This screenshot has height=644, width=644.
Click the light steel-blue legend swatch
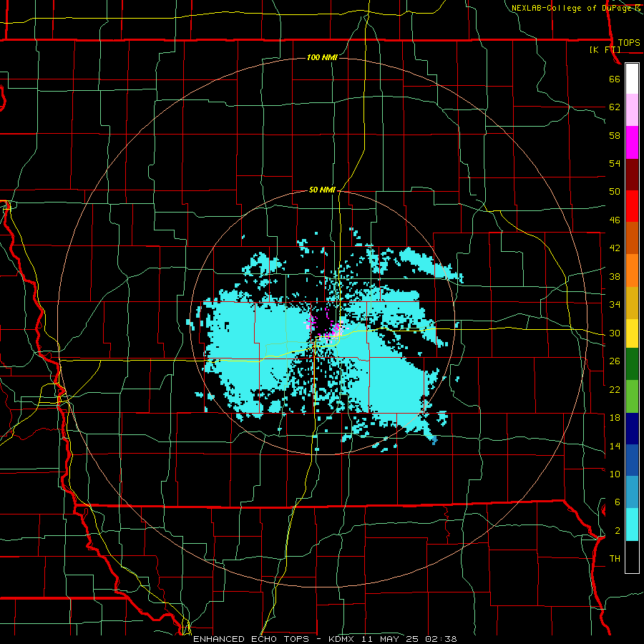(632, 492)
